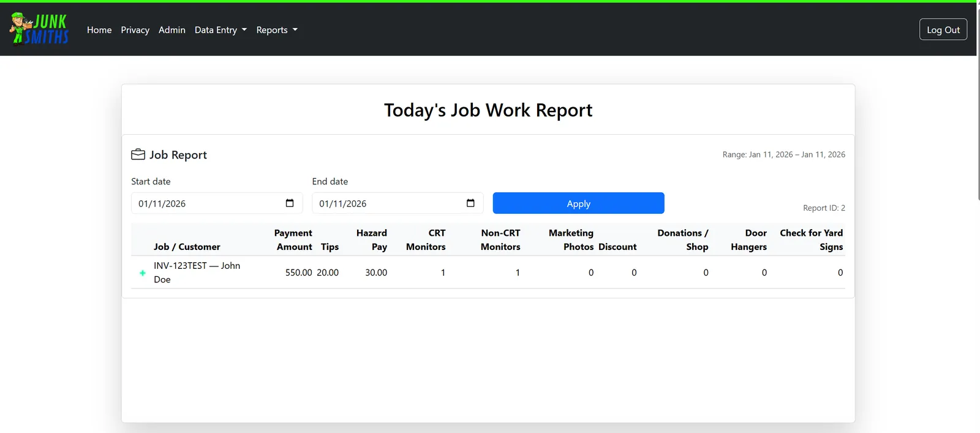Click the Junk Smiths logo
The height and width of the screenshot is (433, 980).
click(39, 29)
